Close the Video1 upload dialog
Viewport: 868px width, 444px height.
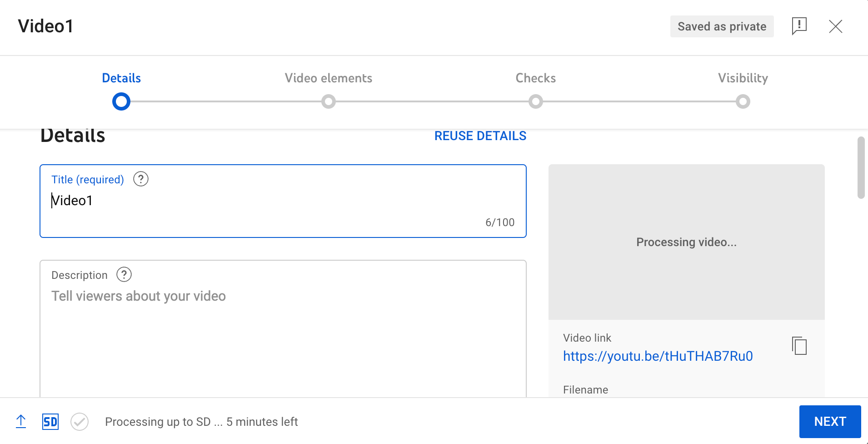click(x=835, y=26)
